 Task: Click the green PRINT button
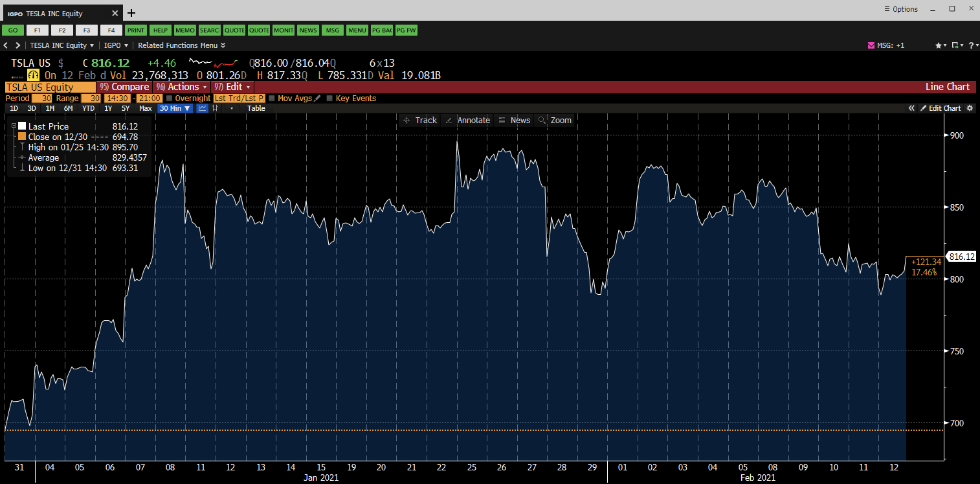(x=136, y=30)
